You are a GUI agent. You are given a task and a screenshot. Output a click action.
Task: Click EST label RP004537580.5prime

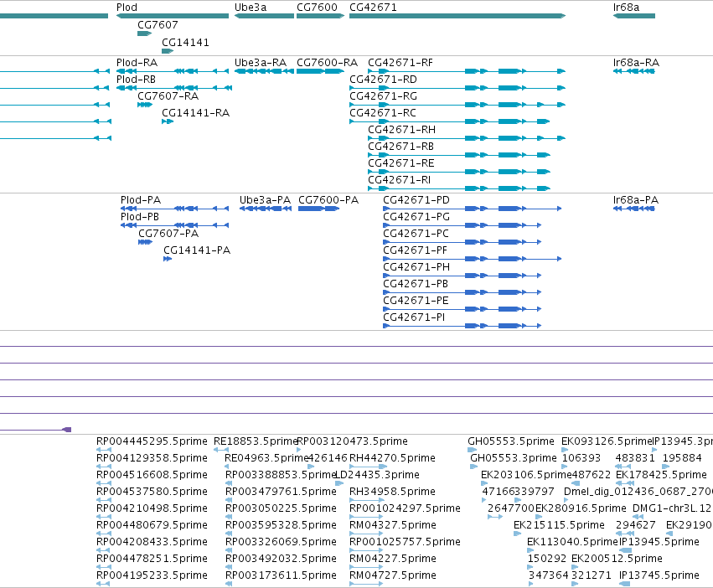152,492
